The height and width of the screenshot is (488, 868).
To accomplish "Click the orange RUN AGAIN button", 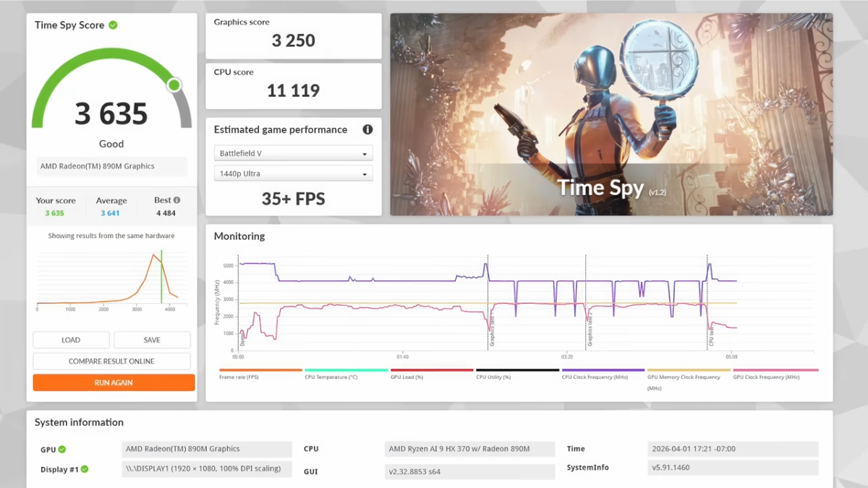I will 114,382.
